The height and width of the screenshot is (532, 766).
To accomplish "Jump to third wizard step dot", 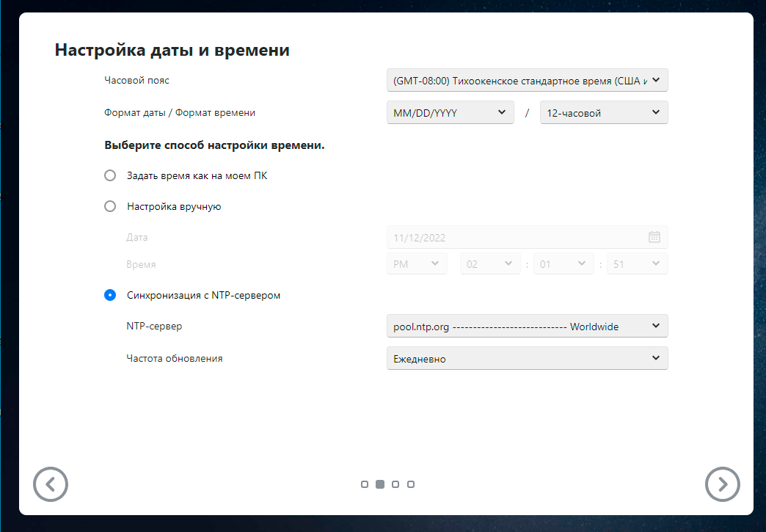I will coord(395,484).
